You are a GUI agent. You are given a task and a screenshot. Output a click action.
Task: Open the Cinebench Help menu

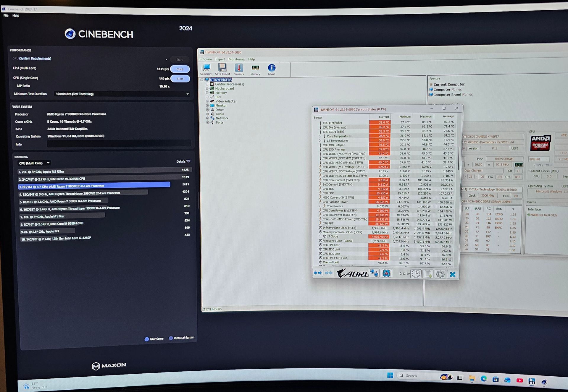tap(16, 16)
